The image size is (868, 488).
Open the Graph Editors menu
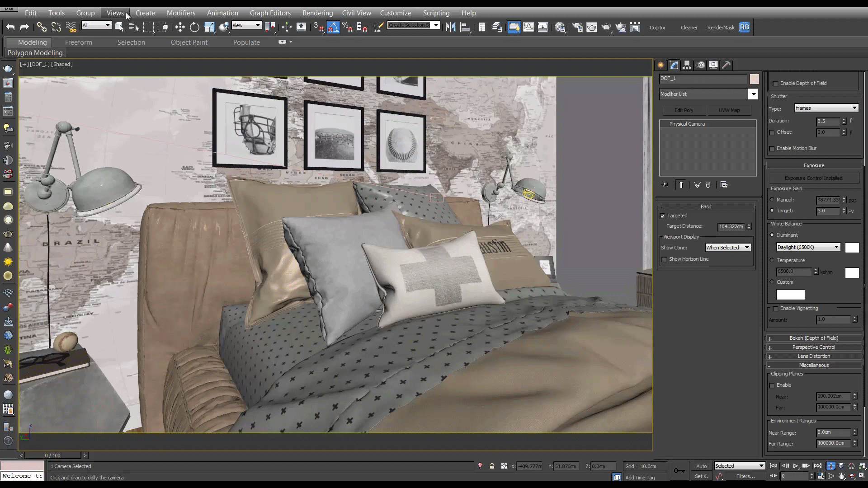click(270, 13)
